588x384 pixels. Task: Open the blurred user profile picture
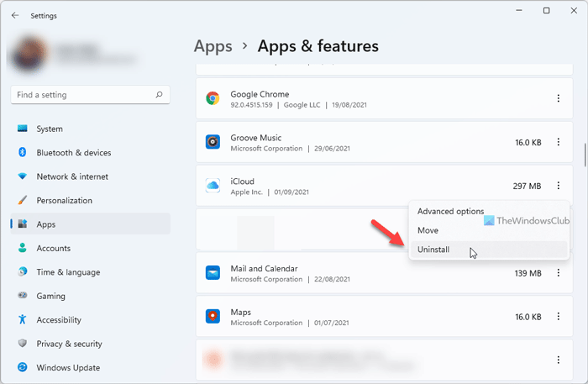[29, 55]
